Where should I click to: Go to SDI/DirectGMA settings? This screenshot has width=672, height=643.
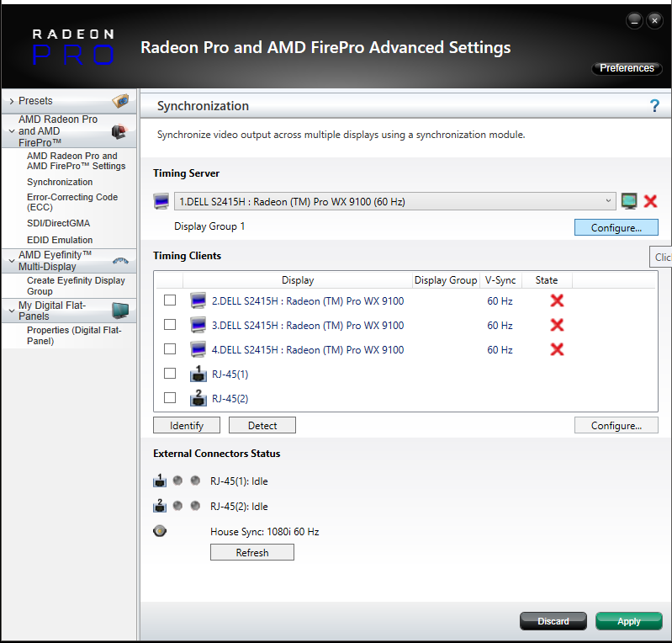pyautogui.click(x=58, y=223)
